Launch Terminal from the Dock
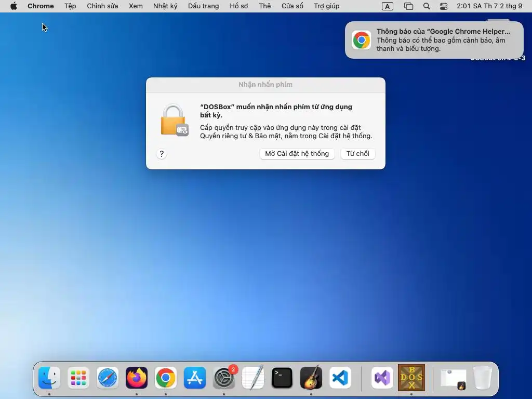Image resolution: width=532 pixels, height=399 pixels. point(282,378)
